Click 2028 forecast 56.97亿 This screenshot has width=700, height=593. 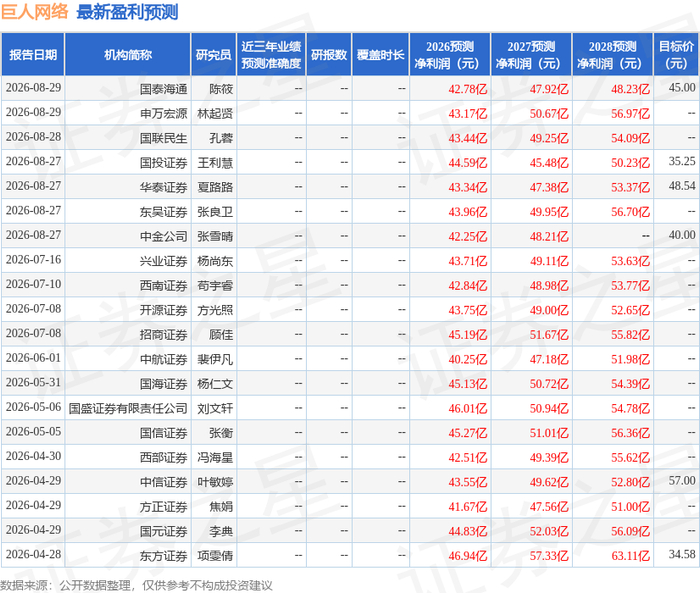[630, 113]
